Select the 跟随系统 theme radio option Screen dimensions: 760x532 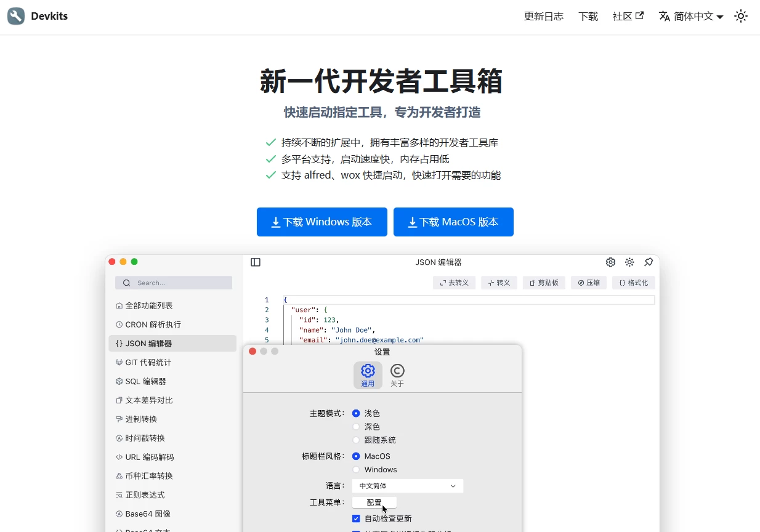[356, 440]
